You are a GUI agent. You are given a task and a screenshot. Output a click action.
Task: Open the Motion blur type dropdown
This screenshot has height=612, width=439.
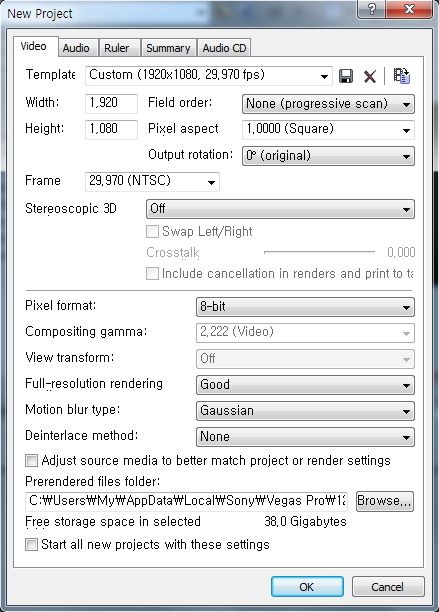pos(305,411)
